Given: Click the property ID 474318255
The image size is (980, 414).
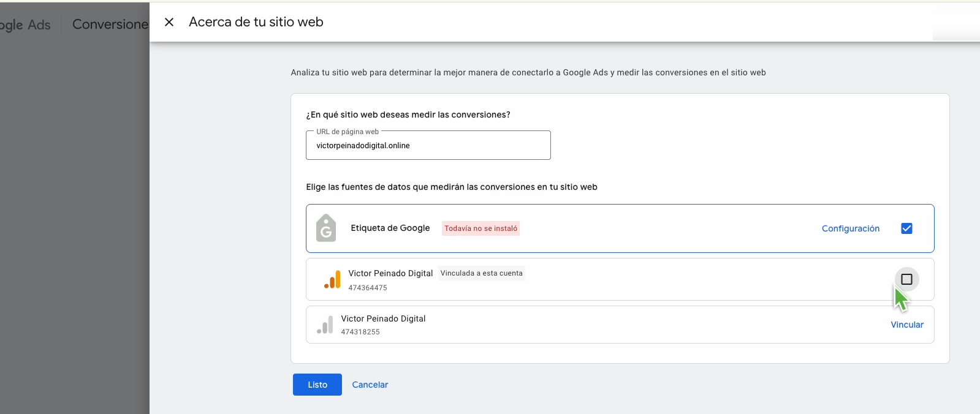Looking at the screenshot, I should [360, 332].
